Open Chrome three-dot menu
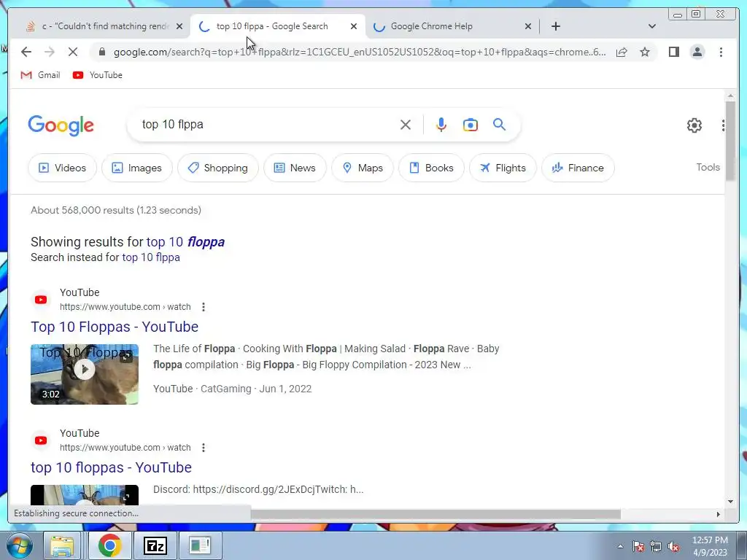 (x=721, y=52)
